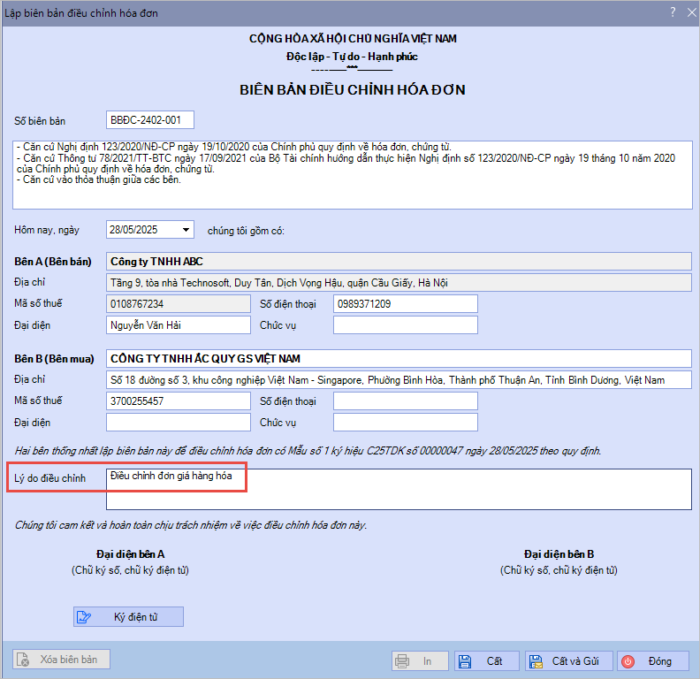Click Xóa biên bản button
The width and height of the screenshot is (700, 679).
(x=61, y=660)
